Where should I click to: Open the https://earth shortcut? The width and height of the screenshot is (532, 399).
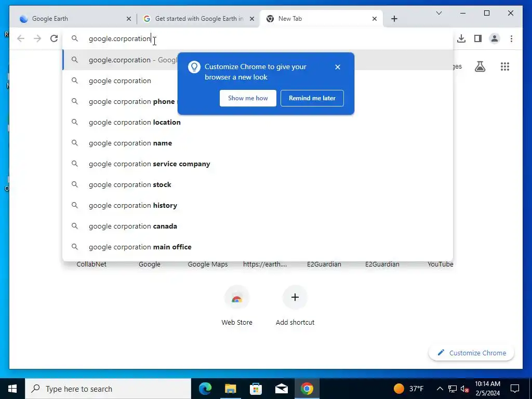click(x=265, y=264)
